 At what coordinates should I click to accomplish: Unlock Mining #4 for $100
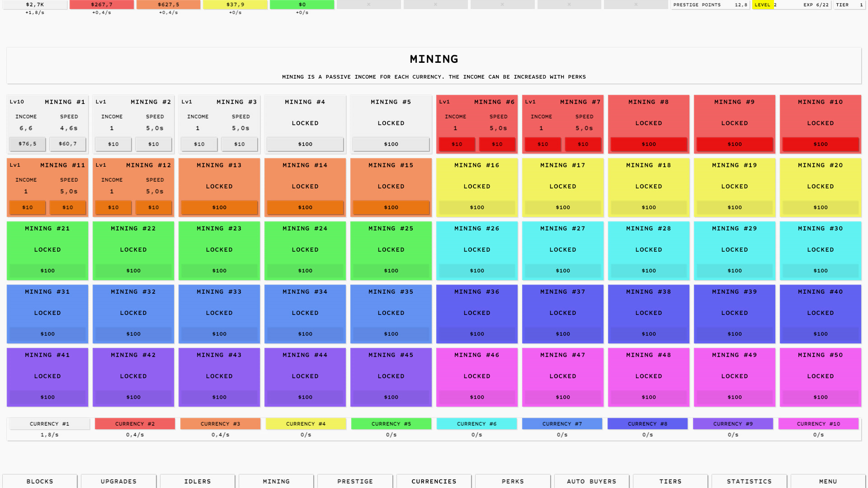click(305, 144)
